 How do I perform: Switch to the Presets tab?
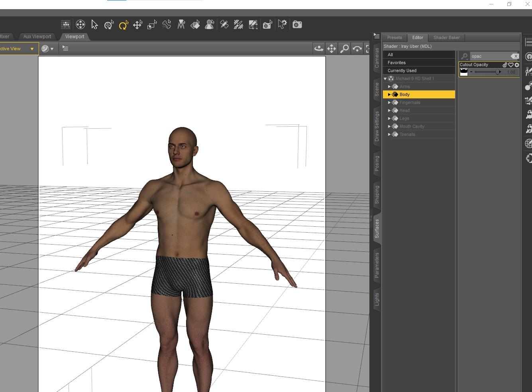click(x=395, y=37)
